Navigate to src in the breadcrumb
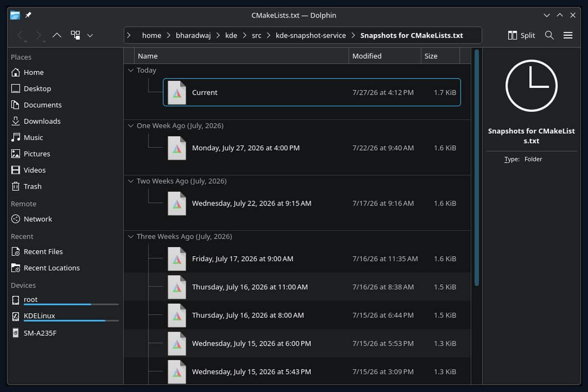This screenshot has height=392, width=588. [256, 35]
